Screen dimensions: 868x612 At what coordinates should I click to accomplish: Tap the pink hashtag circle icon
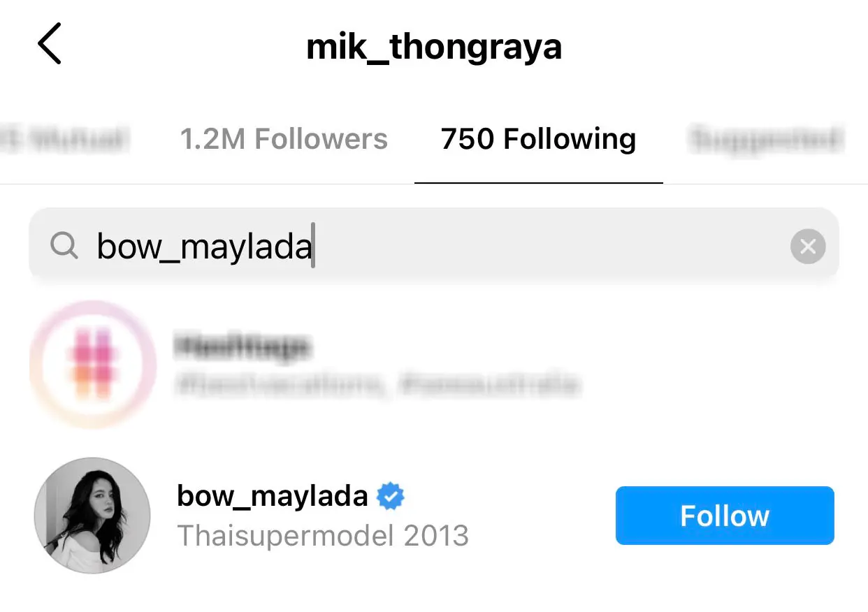93,363
